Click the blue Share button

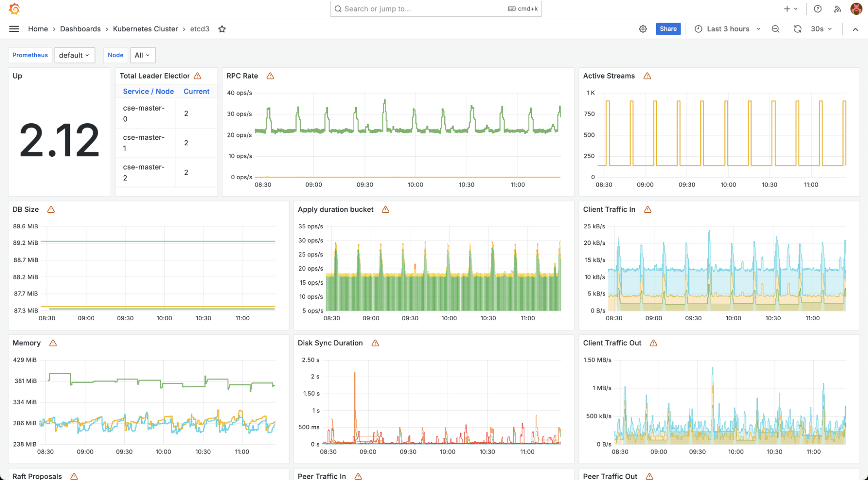(668, 29)
